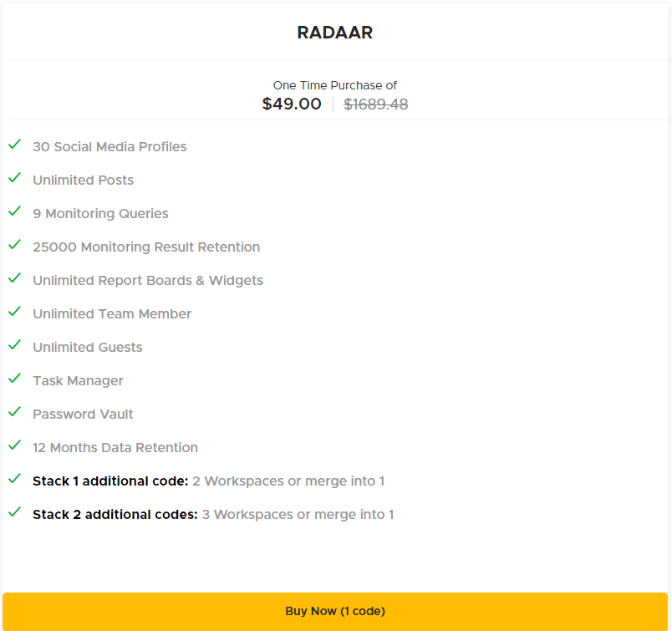Select the checkmark beside Password Vault
The width and height of the screenshot is (672, 631).
click(14, 411)
